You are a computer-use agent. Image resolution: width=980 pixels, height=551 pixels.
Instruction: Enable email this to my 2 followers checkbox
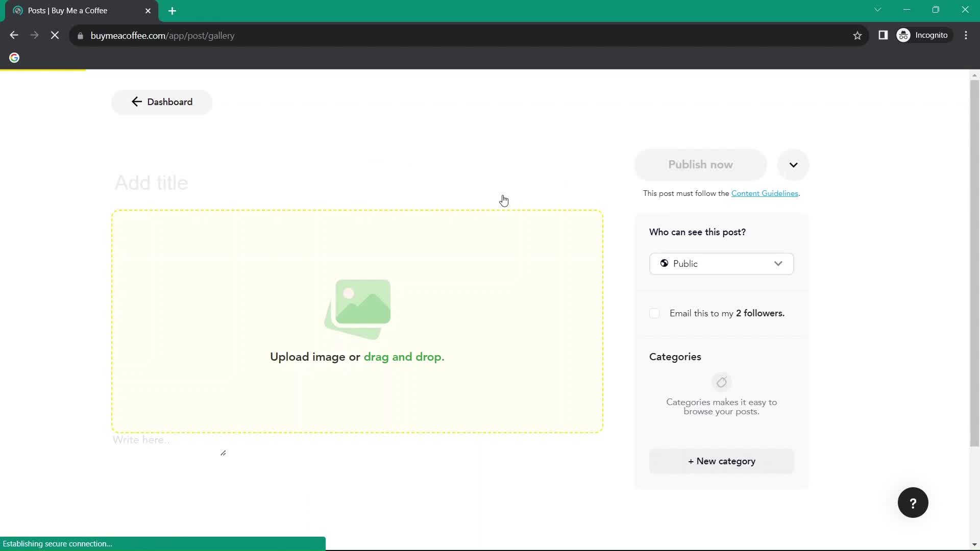point(654,313)
